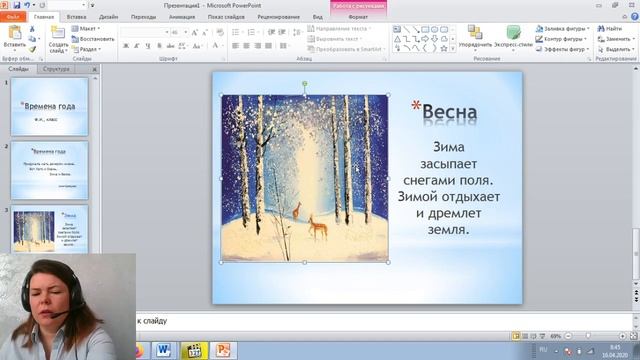Fit slide to window icon
640x360 pixels.
point(633,336)
